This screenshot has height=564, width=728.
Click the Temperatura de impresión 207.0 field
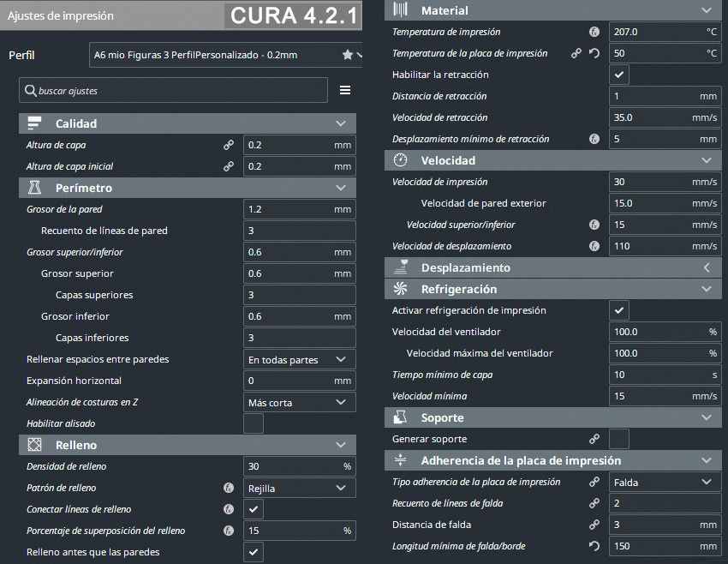(x=665, y=32)
